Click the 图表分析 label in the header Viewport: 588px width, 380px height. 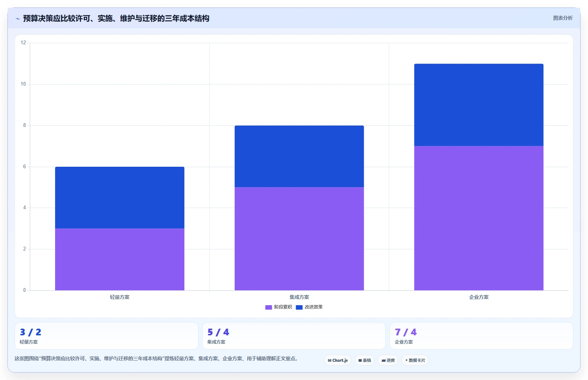point(563,18)
